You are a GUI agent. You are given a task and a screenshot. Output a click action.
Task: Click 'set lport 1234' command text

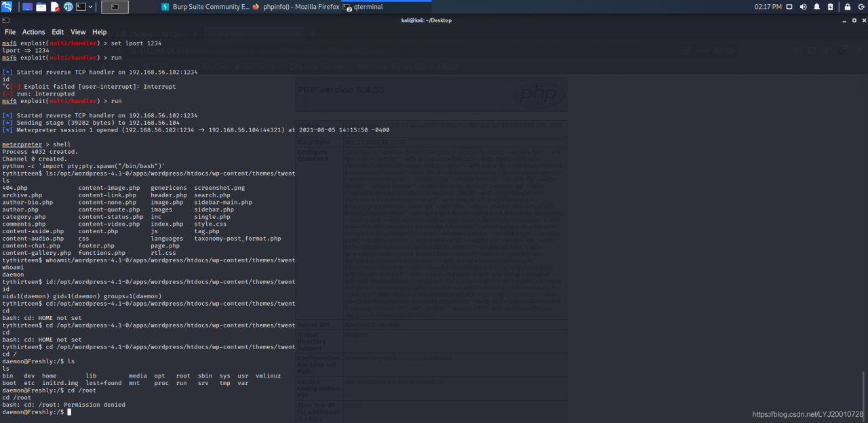(x=136, y=43)
